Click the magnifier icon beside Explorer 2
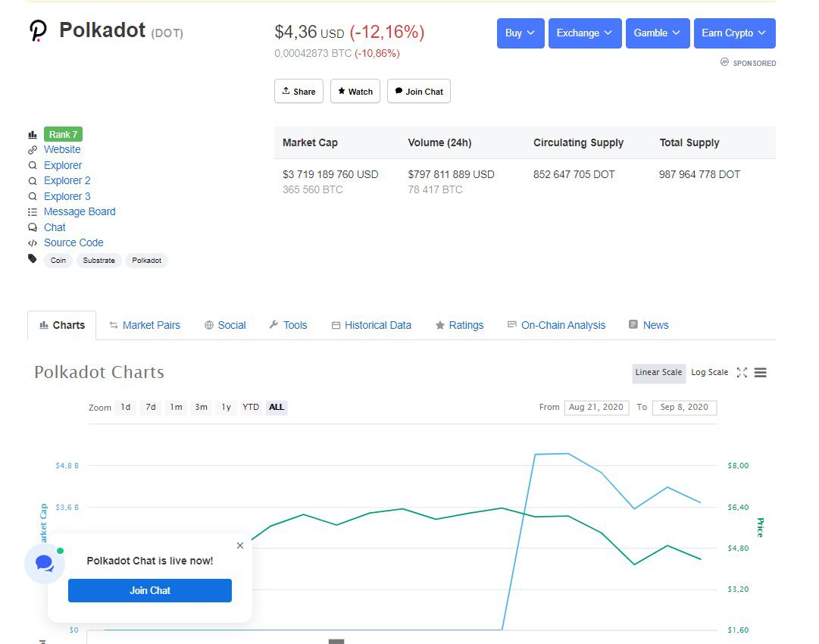 tap(33, 181)
